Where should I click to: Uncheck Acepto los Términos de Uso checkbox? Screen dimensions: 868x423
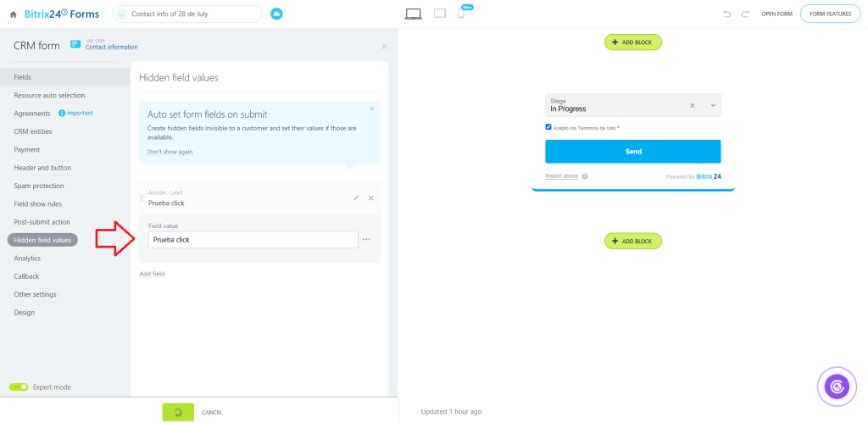[x=548, y=127]
